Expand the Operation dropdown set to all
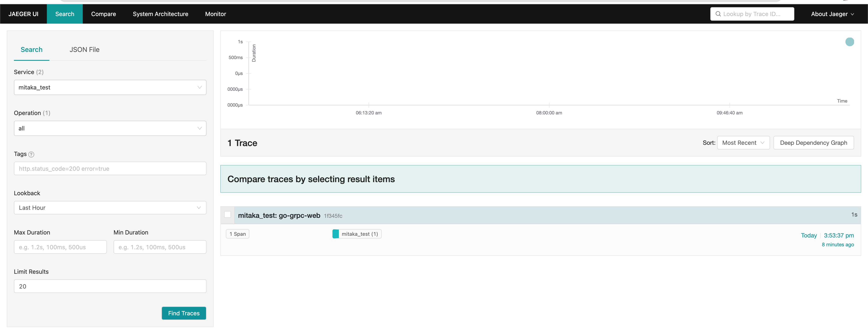The image size is (868, 336). tap(110, 128)
